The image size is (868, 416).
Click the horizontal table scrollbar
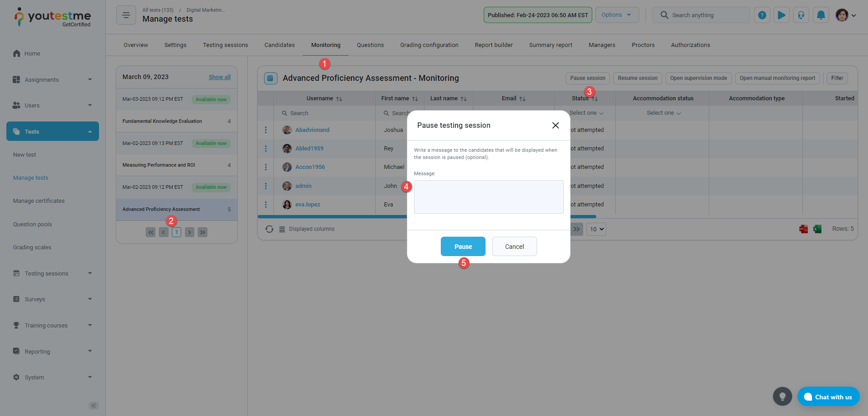pos(332,217)
